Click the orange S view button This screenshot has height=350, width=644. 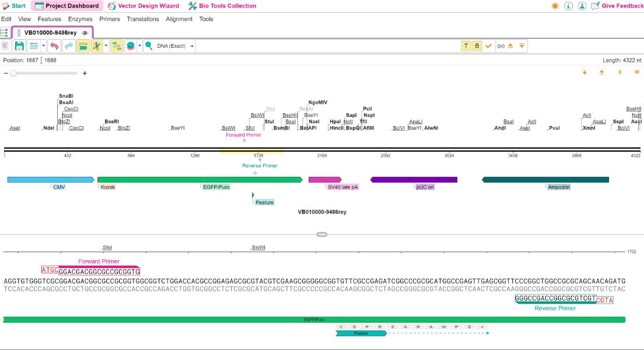coord(619,72)
